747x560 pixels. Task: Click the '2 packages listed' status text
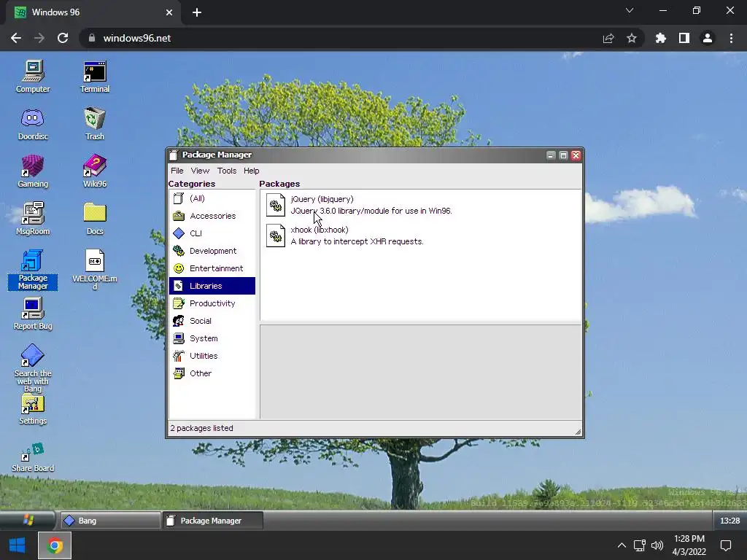(x=202, y=428)
